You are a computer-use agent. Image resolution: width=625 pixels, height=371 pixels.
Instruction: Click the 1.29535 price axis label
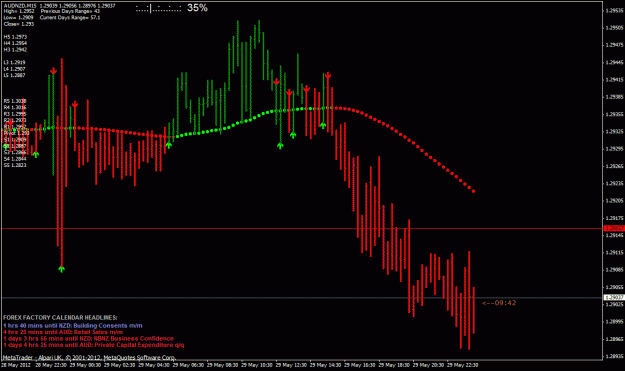[x=614, y=11]
